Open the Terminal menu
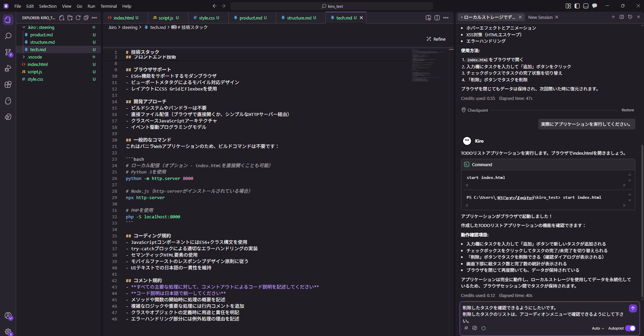 (x=108, y=6)
